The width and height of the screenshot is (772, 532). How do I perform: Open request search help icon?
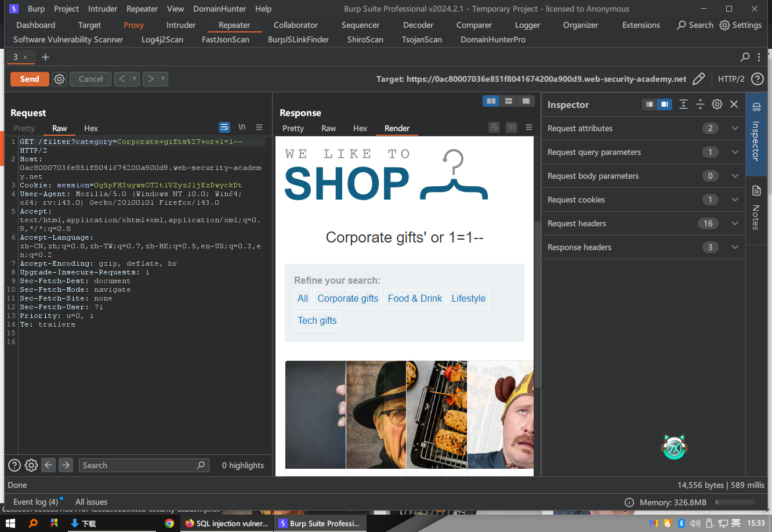(15, 465)
